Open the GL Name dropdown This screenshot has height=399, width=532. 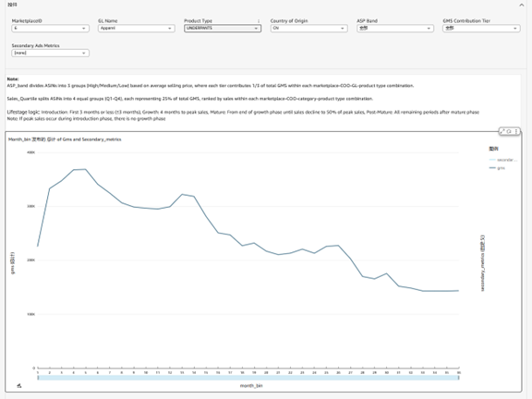137,28
